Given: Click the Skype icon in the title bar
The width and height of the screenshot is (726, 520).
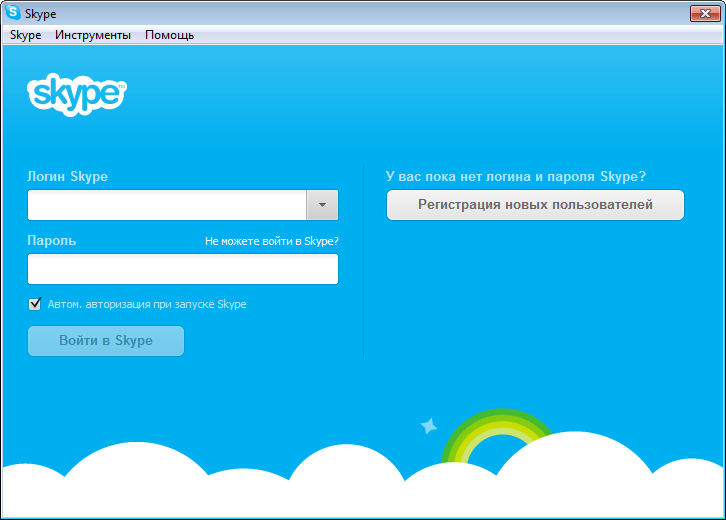Looking at the screenshot, I should pos(13,14).
